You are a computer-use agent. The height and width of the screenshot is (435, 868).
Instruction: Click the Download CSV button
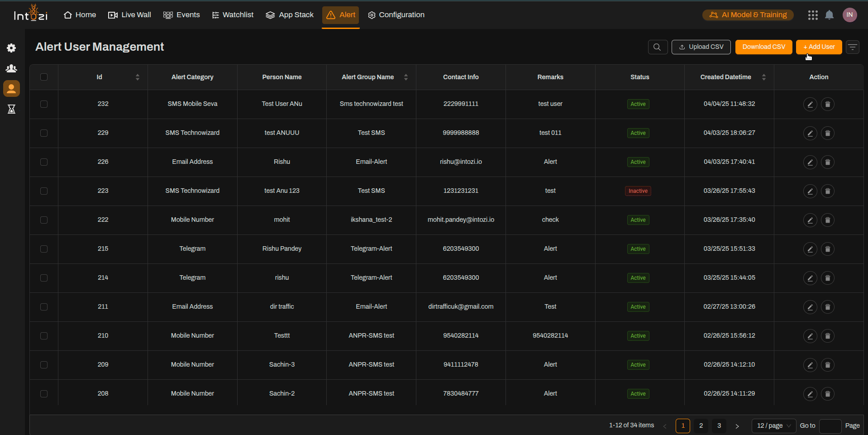(x=763, y=47)
